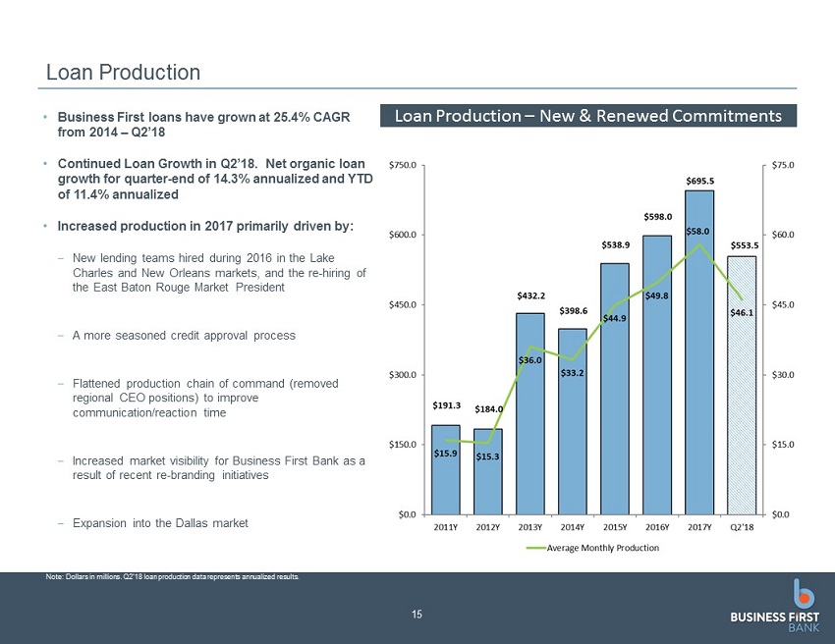Select the bullet about 25.4% CAGR growth
The height and width of the screenshot is (644, 835).
pyautogui.click(x=204, y=125)
